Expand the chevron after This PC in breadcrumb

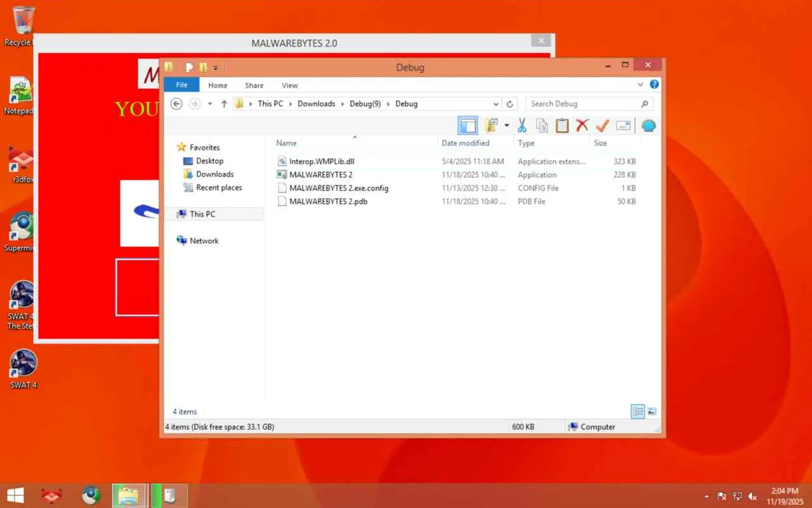291,104
